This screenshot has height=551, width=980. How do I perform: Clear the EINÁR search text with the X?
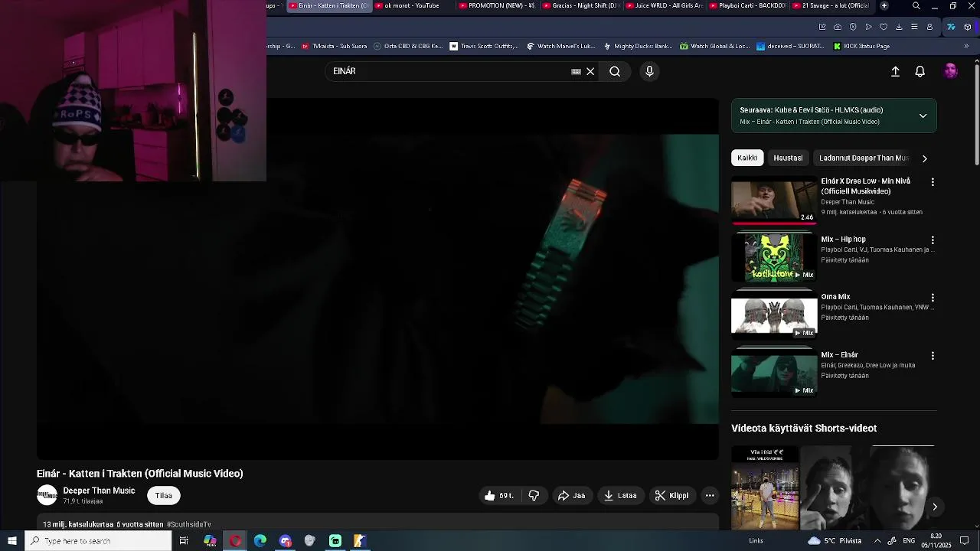[x=590, y=71]
